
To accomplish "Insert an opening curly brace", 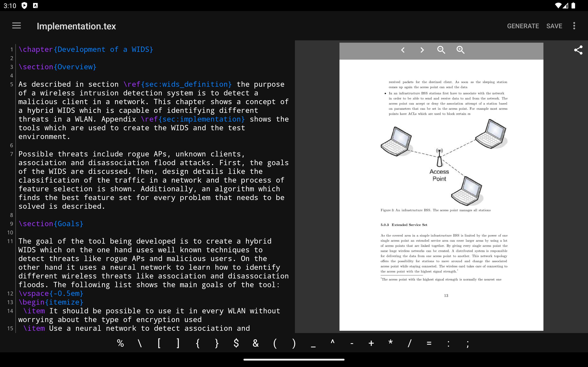I will (198, 343).
